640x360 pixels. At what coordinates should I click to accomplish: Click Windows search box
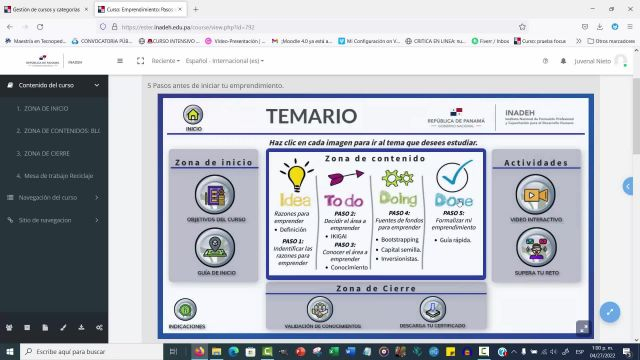[91, 351]
